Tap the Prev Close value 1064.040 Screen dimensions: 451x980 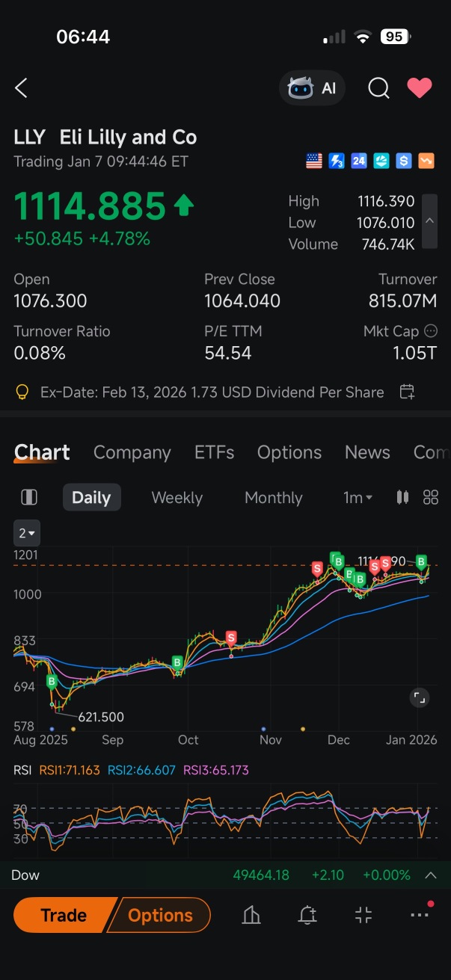coord(242,301)
